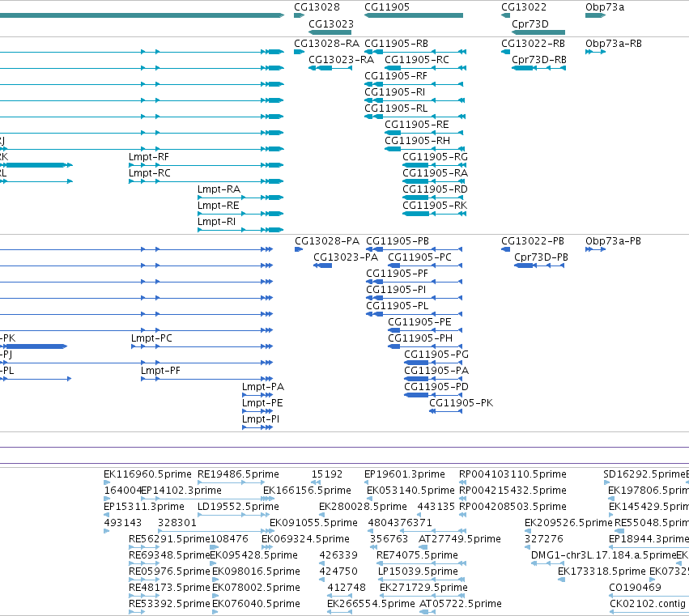Click the teal gene bar under CG13023
This screenshot has width=689, height=616.
coord(330,32)
